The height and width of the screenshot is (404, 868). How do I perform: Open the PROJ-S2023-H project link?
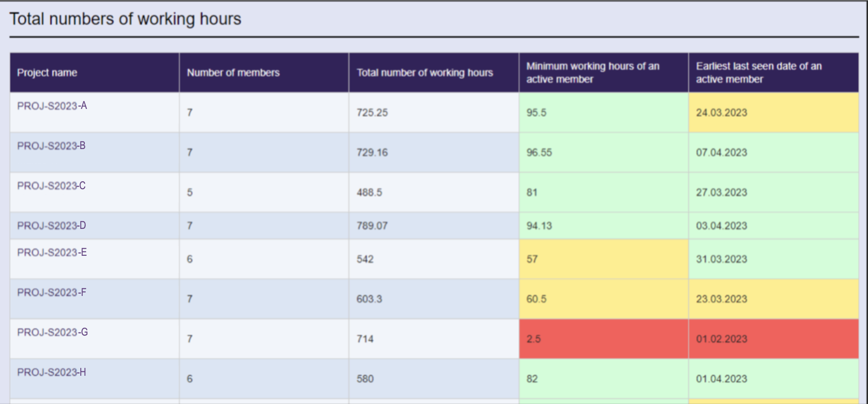tap(52, 372)
